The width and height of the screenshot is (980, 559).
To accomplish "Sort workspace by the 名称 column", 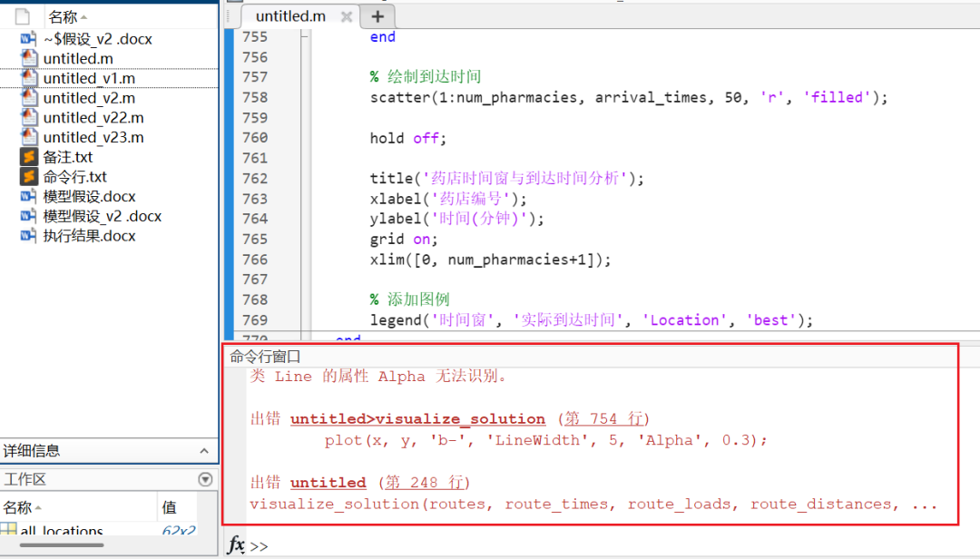I will click(23, 507).
